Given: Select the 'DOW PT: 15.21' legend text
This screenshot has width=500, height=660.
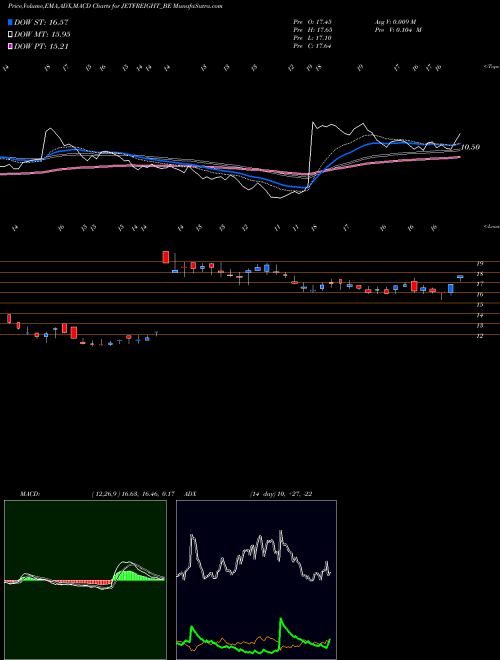Looking at the screenshot, I should (41, 47).
